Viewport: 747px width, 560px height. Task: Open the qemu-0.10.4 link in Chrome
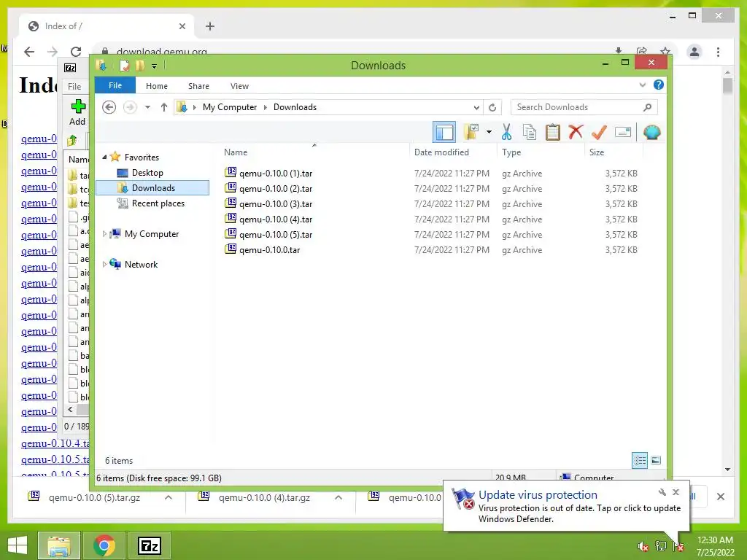[55, 444]
